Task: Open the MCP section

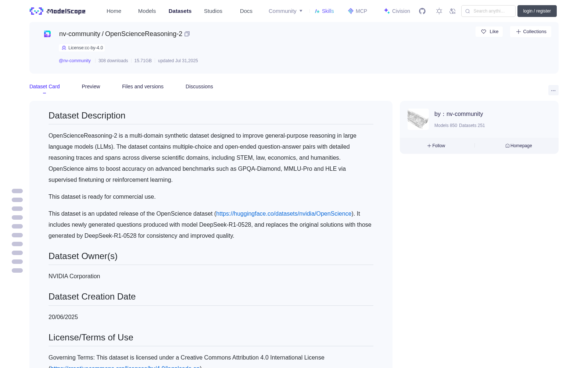Action: click(x=358, y=11)
